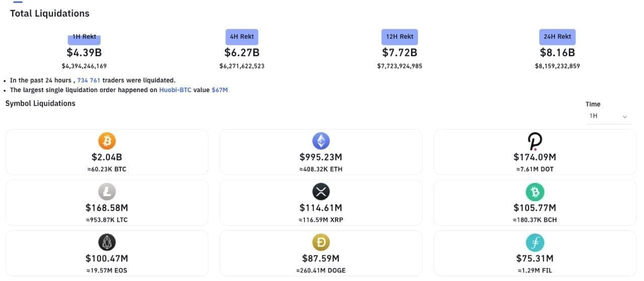Click the $168.58M Litecoin liquidation amount

[107, 208]
